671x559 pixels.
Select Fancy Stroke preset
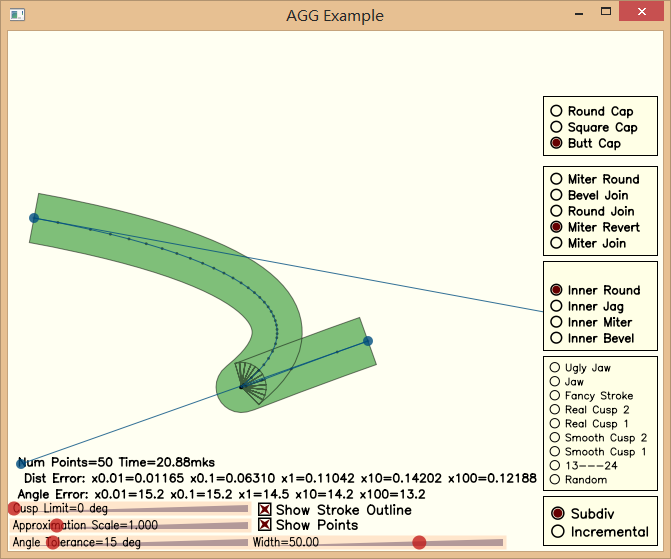point(591,395)
